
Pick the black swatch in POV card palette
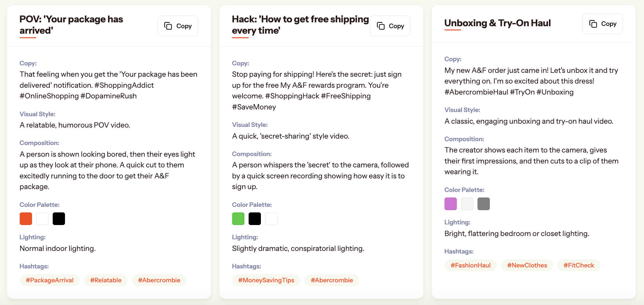[x=59, y=219]
